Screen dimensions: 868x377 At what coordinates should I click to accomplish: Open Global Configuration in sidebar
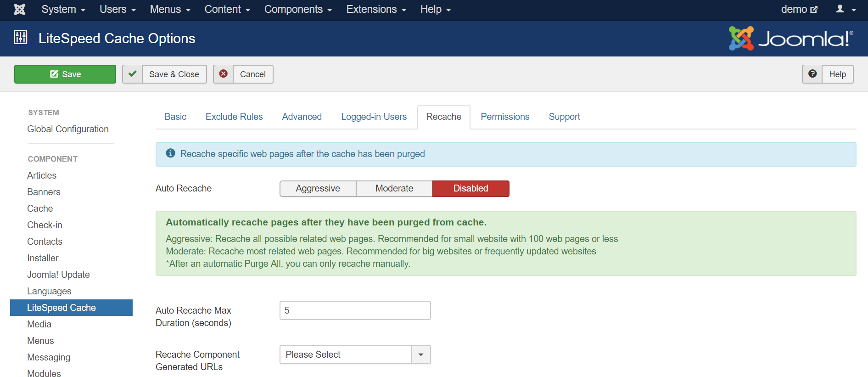pyautogui.click(x=68, y=129)
